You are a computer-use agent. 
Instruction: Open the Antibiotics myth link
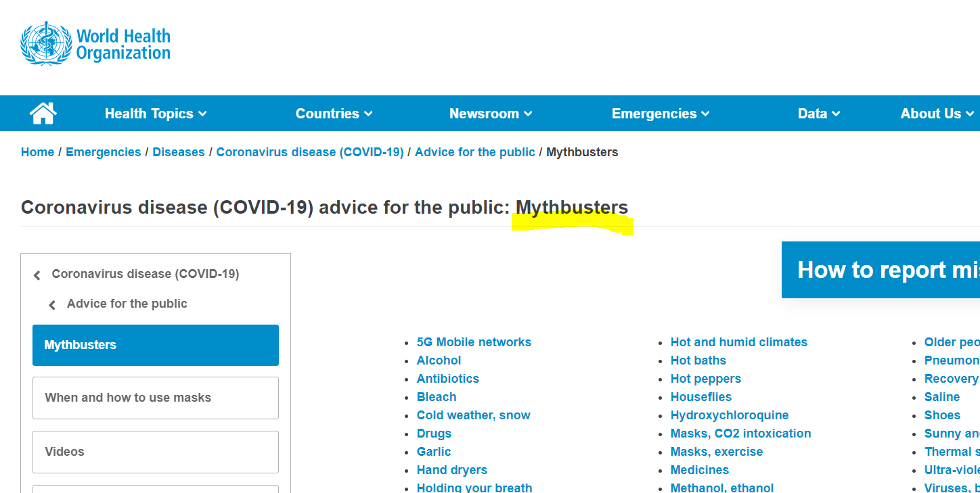coord(448,379)
